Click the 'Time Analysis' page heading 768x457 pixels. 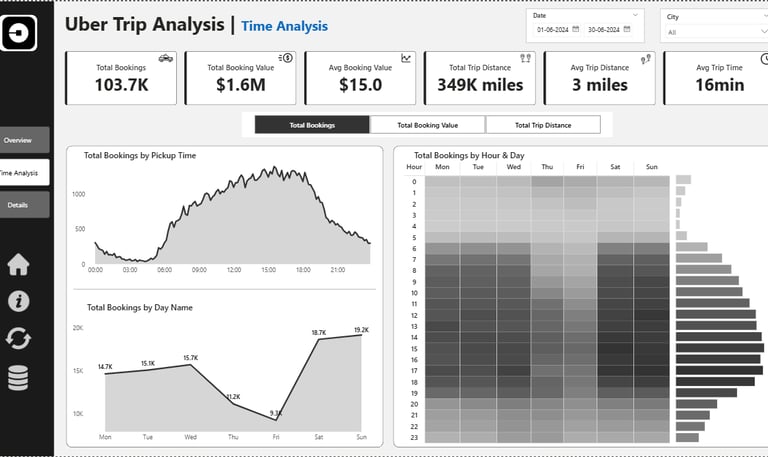(x=285, y=26)
